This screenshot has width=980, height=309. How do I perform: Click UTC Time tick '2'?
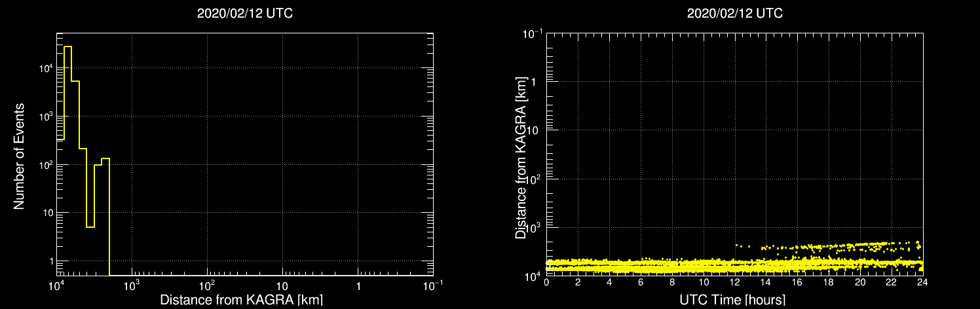point(578,282)
